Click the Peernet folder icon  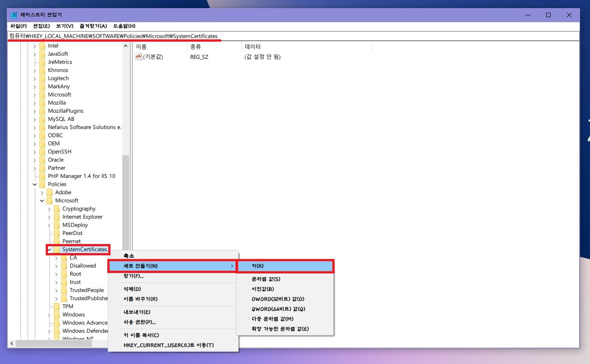tap(57, 241)
